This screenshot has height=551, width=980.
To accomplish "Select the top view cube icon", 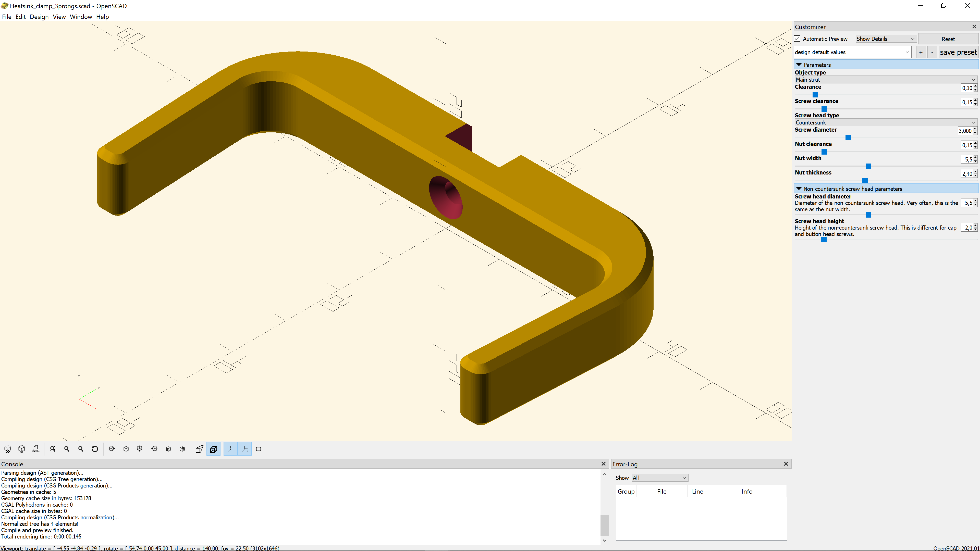I will 126,449.
